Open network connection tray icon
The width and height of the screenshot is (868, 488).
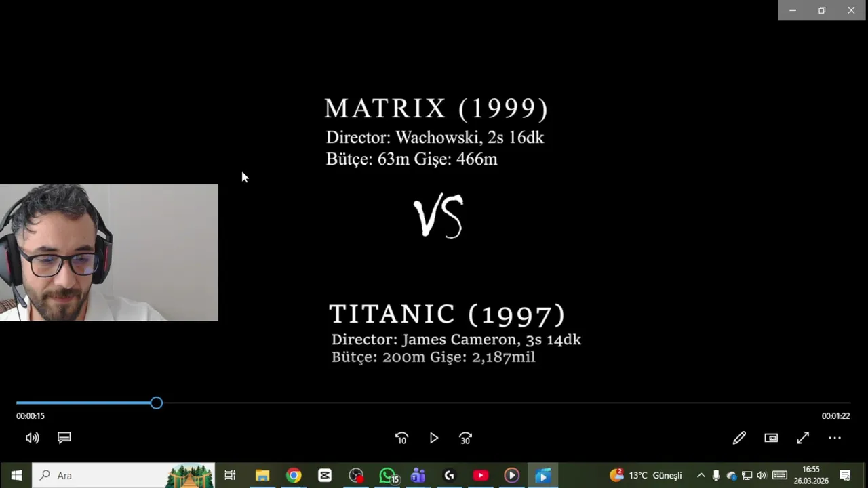point(747,476)
